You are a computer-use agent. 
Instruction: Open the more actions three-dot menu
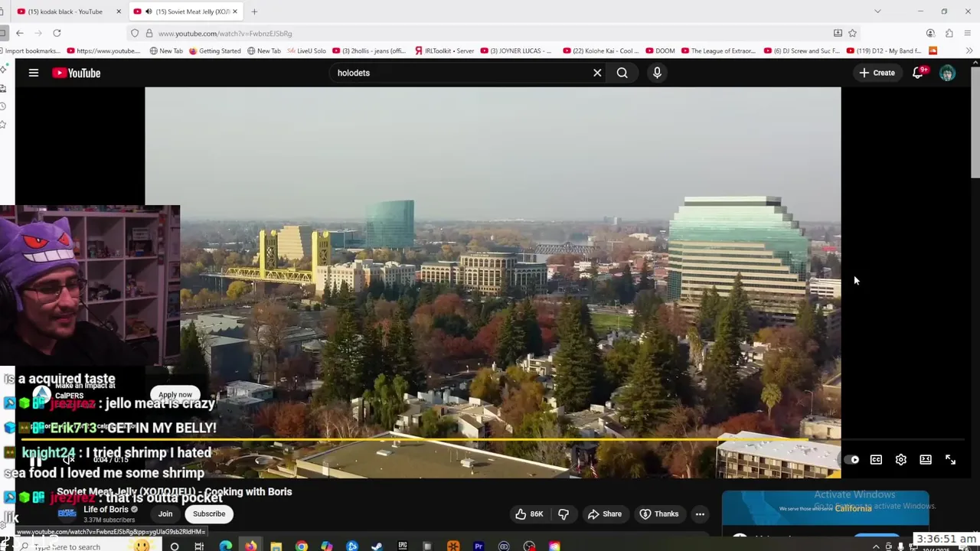point(700,514)
